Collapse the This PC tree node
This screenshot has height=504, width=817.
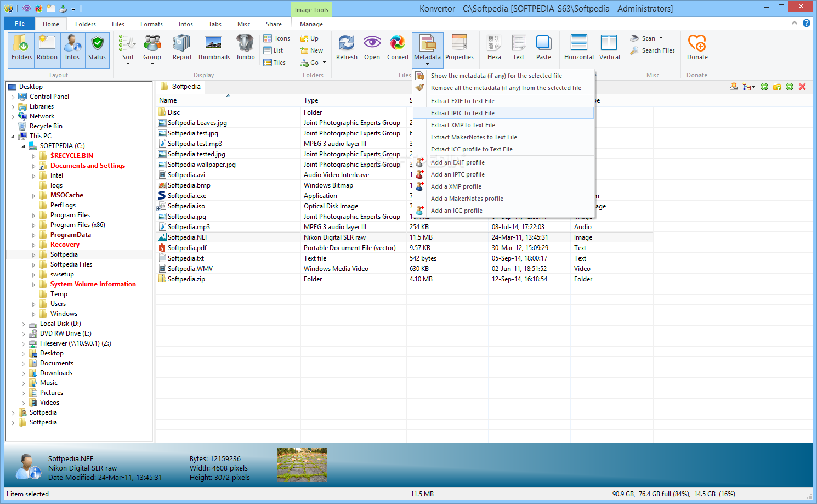click(x=13, y=137)
